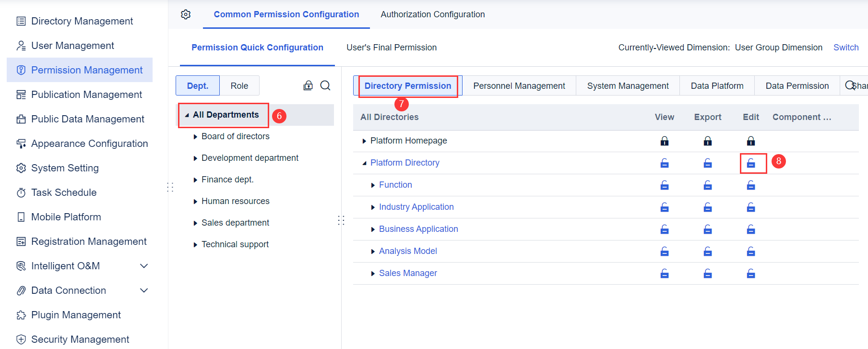Viewport: 868px width, 349px height.
Task: Select the Finance dept. tree item
Action: pos(227,180)
